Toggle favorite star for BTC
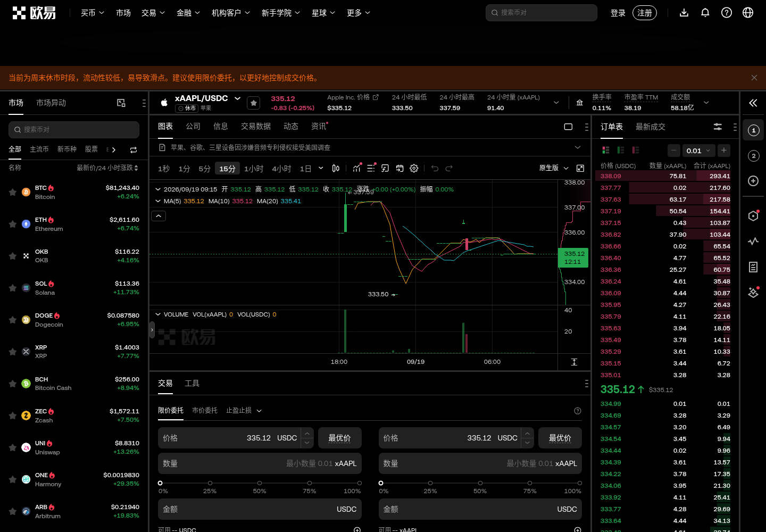 (13, 192)
